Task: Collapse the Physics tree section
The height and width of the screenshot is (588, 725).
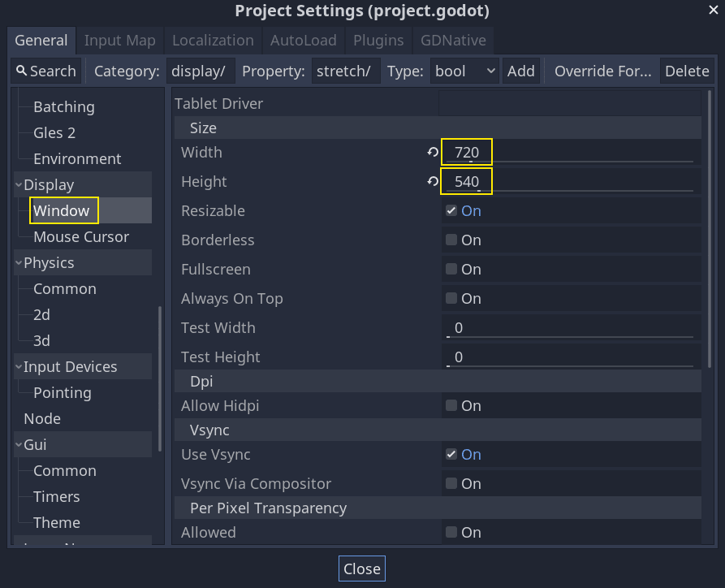Action: pos(19,263)
